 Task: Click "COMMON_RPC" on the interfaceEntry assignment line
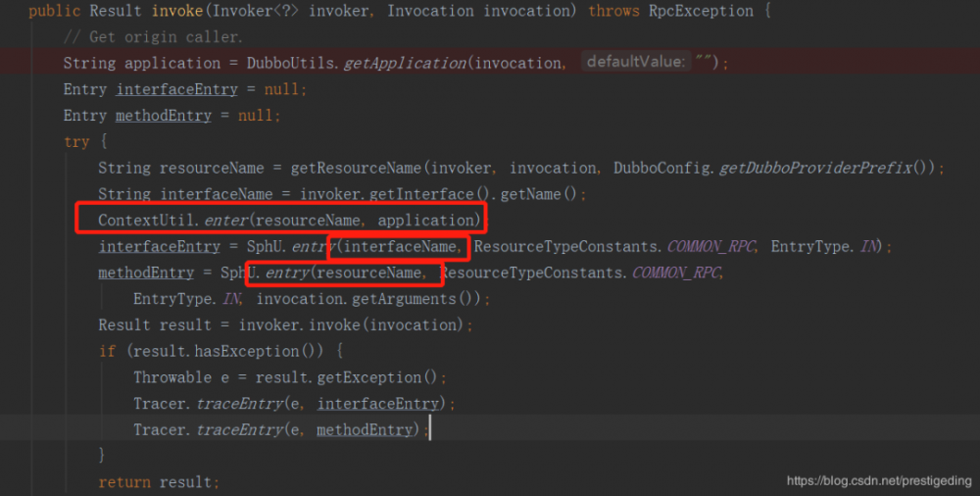pyautogui.click(x=711, y=246)
